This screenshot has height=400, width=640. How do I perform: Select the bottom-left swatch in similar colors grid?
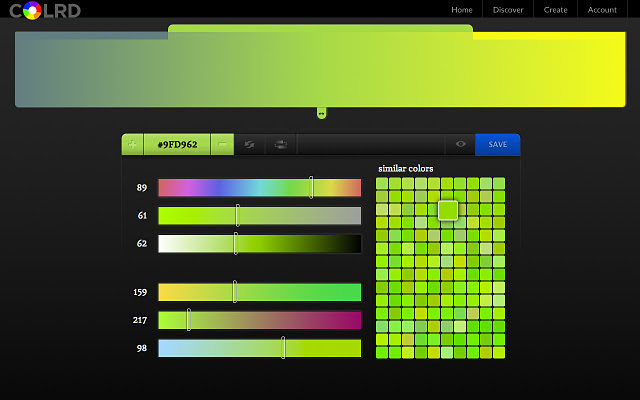[x=382, y=353]
